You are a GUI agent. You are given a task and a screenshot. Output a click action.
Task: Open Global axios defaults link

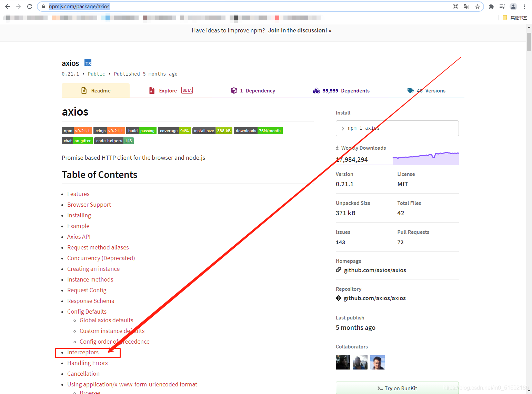[x=106, y=320]
